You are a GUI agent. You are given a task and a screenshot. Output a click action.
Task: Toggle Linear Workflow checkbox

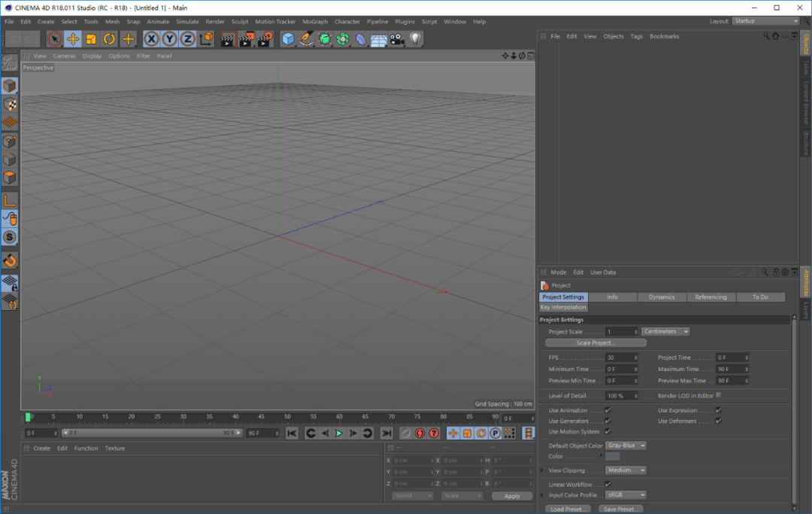pyautogui.click(x=608, y=485)
